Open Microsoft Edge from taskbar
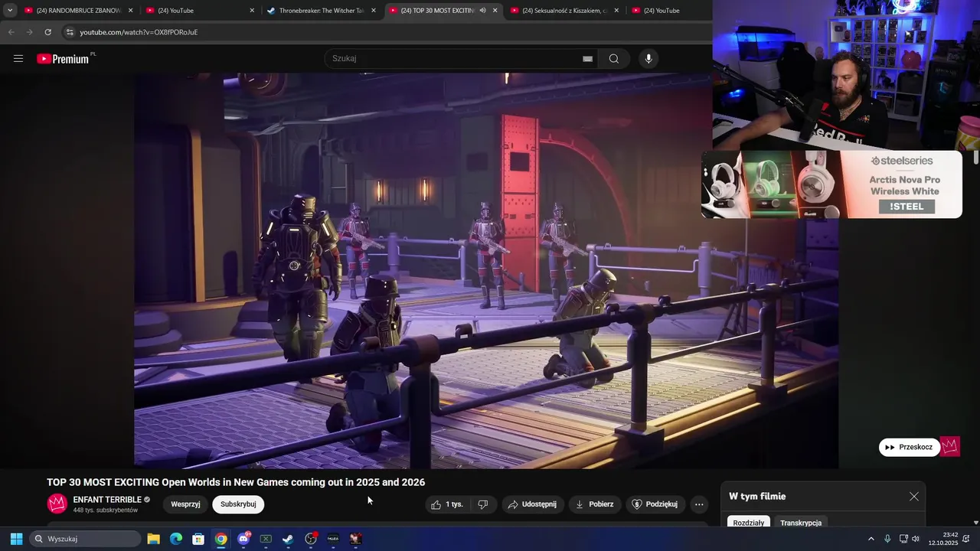 [x=176, y=539]
